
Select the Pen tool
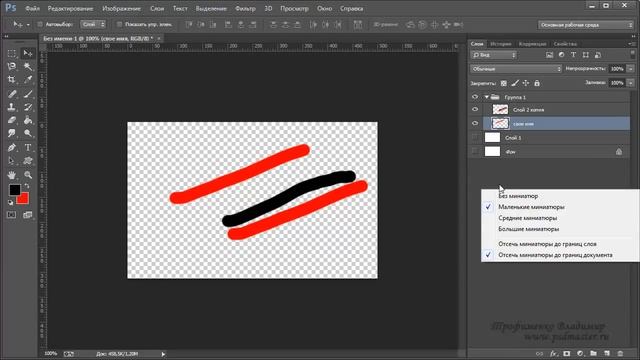[12, 147]
